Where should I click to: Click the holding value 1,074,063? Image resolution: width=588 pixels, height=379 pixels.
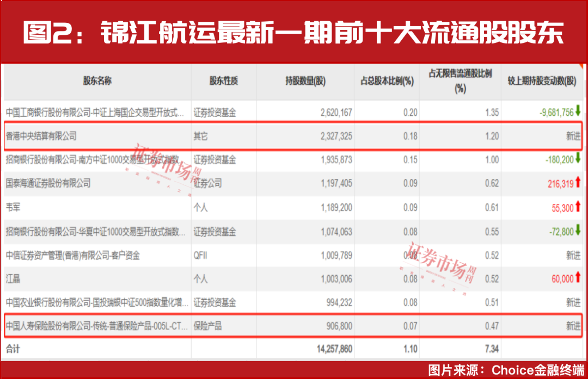[336, 232]
